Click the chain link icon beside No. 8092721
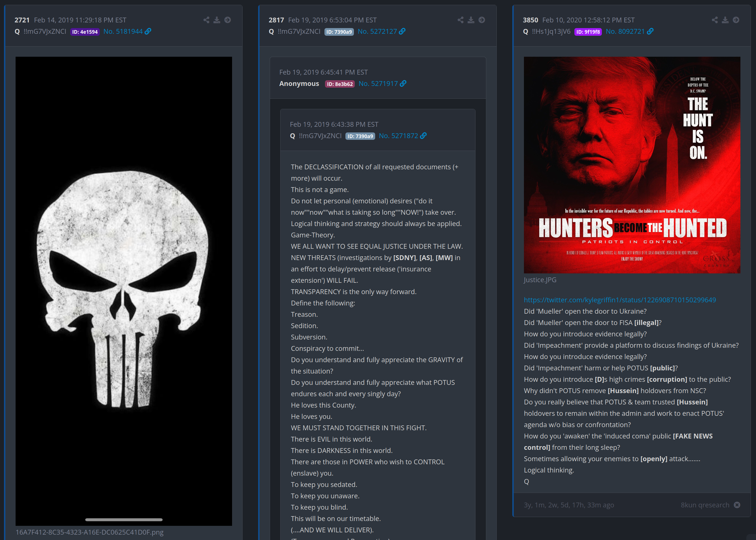 [x=650, y=31]
